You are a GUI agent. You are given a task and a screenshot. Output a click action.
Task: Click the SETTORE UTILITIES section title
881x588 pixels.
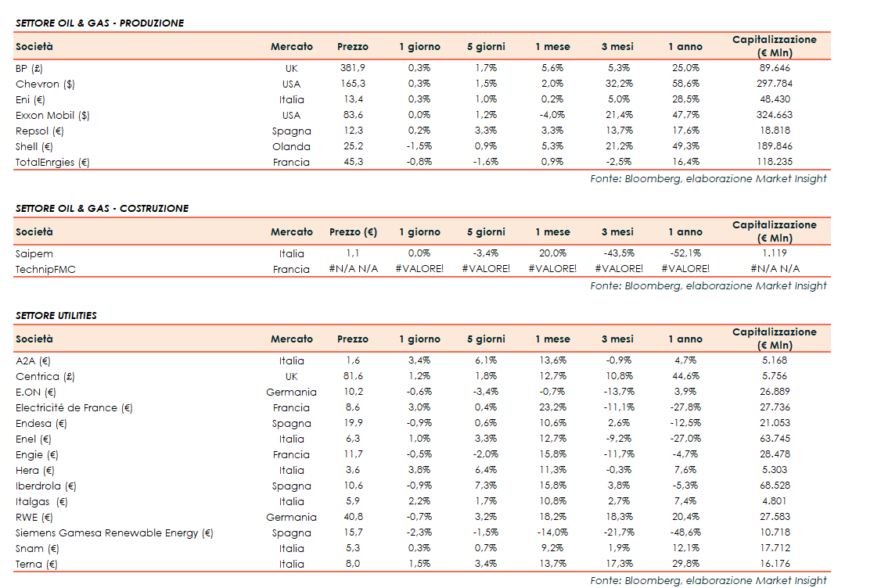tap(56, 316)
